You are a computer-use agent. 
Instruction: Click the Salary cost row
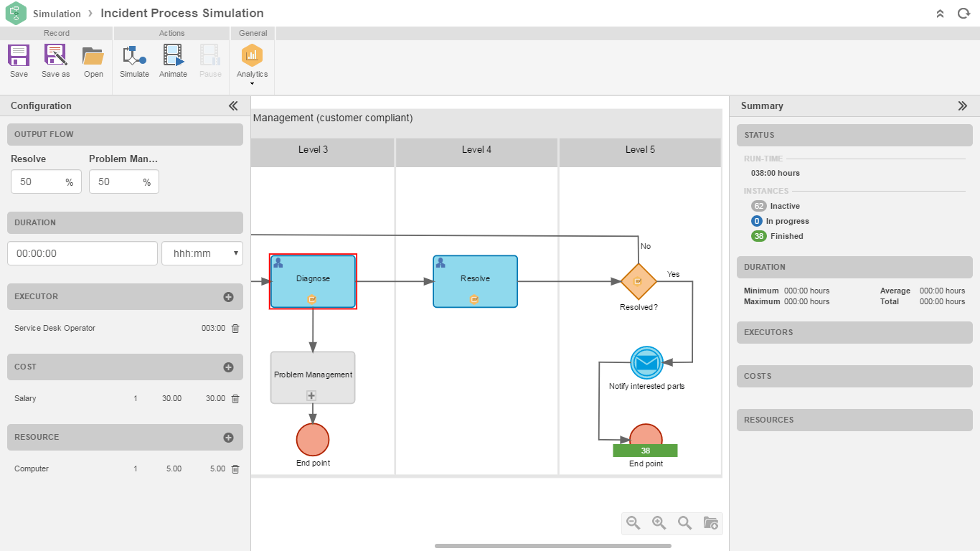125,398
